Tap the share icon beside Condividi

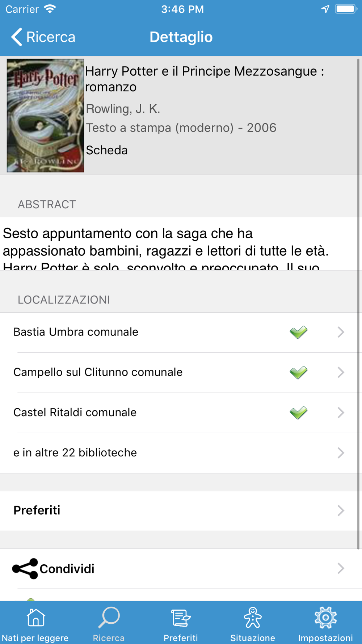25,569
